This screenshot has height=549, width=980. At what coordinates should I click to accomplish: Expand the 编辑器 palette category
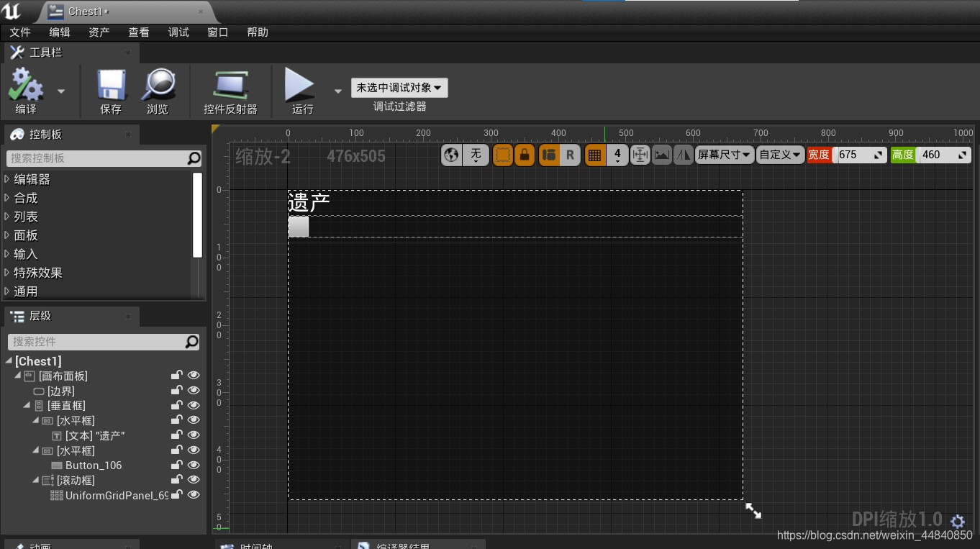(x=7, y=179)
